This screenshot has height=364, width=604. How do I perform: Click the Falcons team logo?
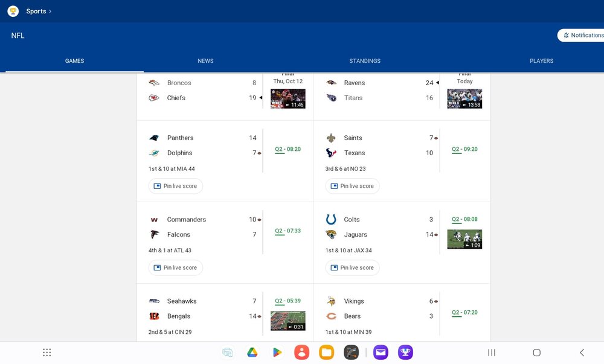pyautogui.click(x=154, y=234)
